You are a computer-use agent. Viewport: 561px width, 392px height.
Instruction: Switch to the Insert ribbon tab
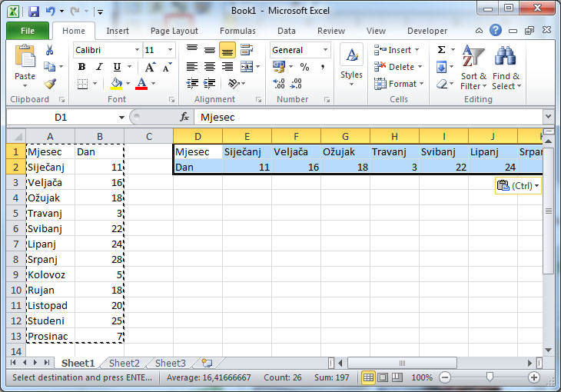pos(118,31)
